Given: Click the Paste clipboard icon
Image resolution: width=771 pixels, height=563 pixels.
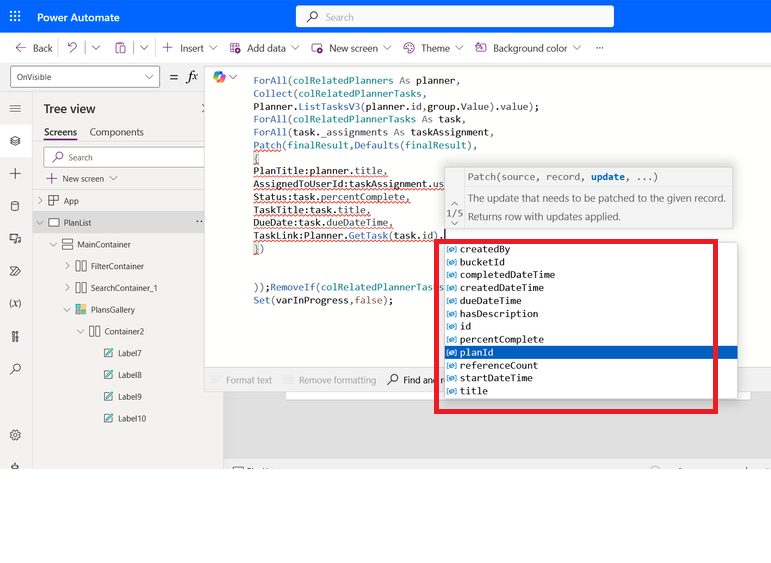Looking at the screenshot, I should 120,48.
